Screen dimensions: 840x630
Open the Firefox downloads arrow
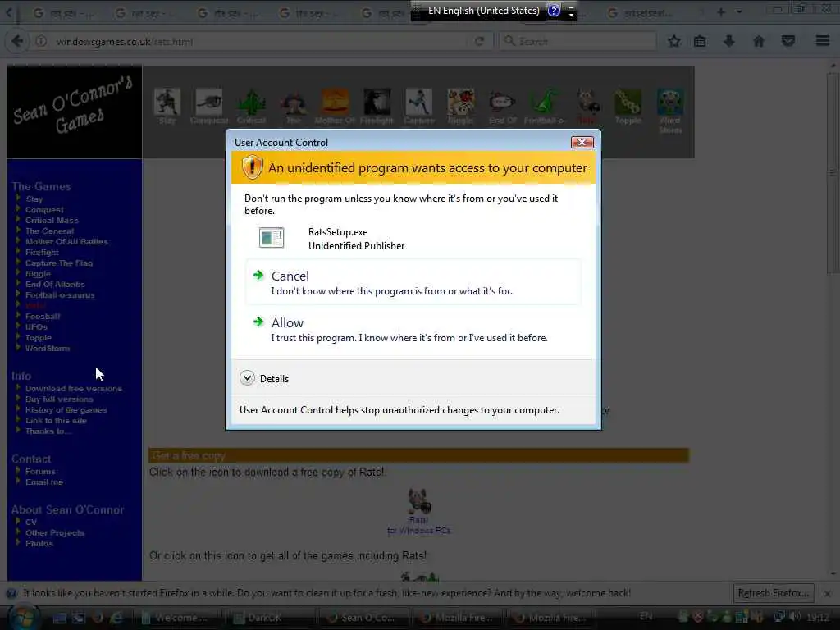click(x=729, y=41)
